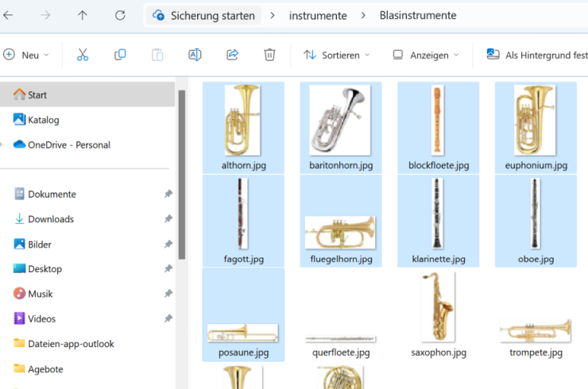Screen dimensions: 588x389
Task: Click the paste icon
Action: 157,55
